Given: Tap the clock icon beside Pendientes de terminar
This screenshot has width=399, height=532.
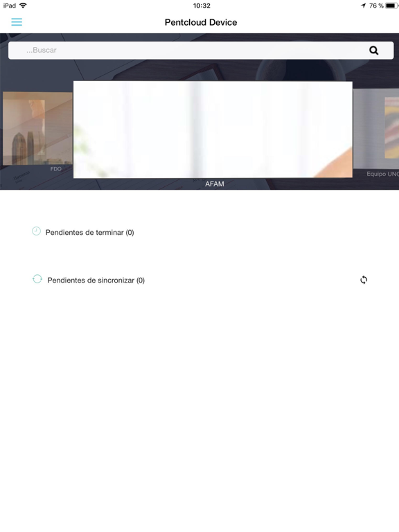Looking at the screenshot, I should tap(36, 231).
